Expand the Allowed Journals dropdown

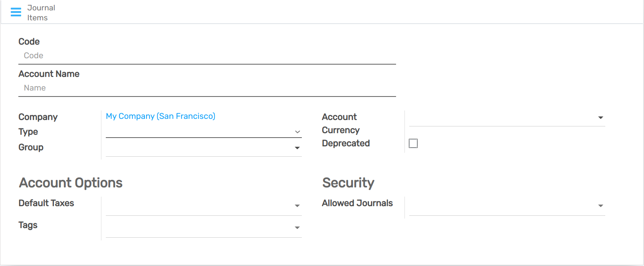(600, 206)
